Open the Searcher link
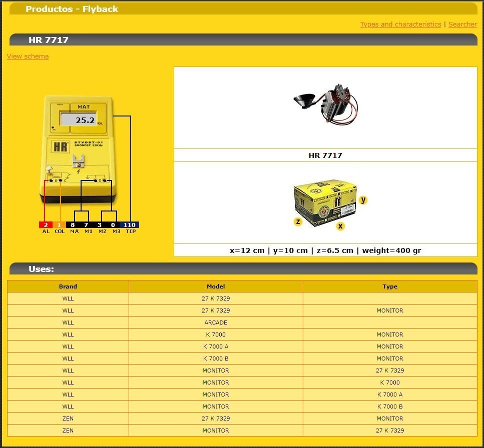This screenshot has height=448, width=484. pos(462,24)
